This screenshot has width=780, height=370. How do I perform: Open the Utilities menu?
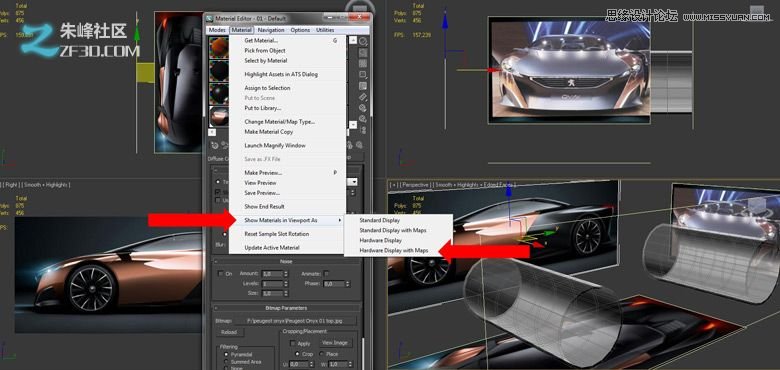click(325, 30)
